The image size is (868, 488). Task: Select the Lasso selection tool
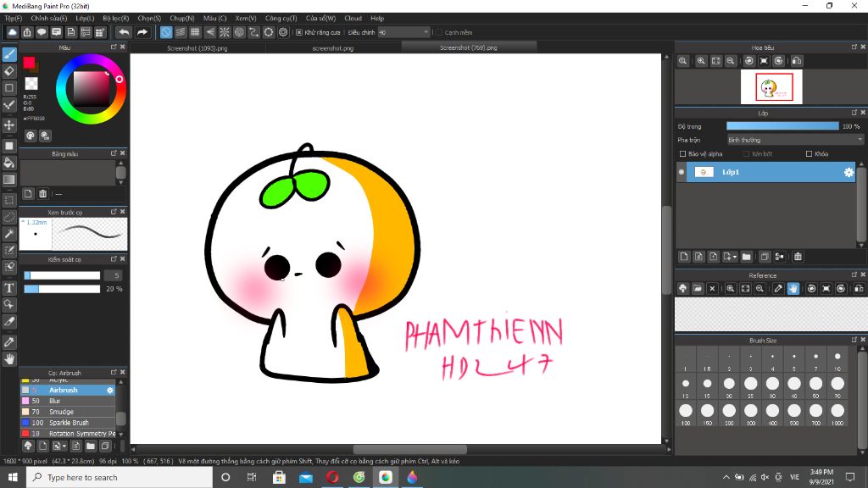pos(9,216)
